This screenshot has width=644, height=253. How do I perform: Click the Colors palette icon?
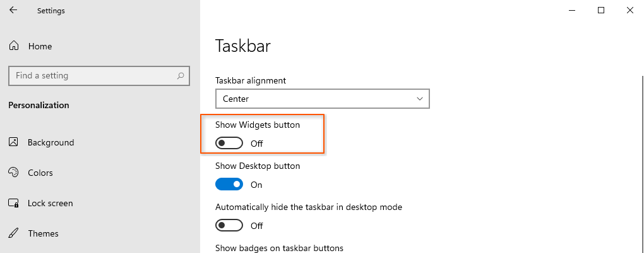14,173
